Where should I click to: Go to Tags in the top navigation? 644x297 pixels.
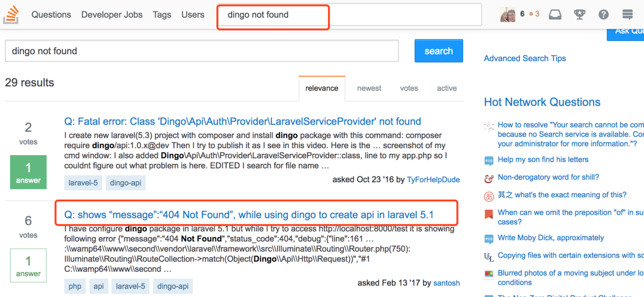(x=162, y=15)
